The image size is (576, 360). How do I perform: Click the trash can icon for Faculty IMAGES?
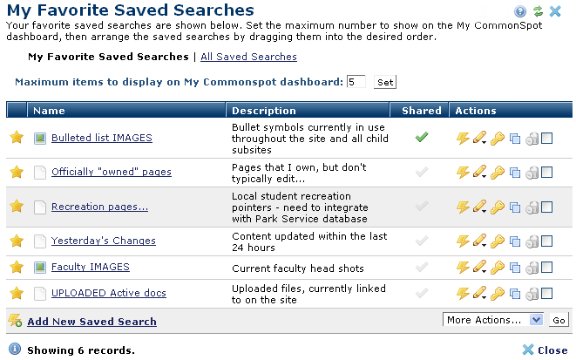coord(532,267)
